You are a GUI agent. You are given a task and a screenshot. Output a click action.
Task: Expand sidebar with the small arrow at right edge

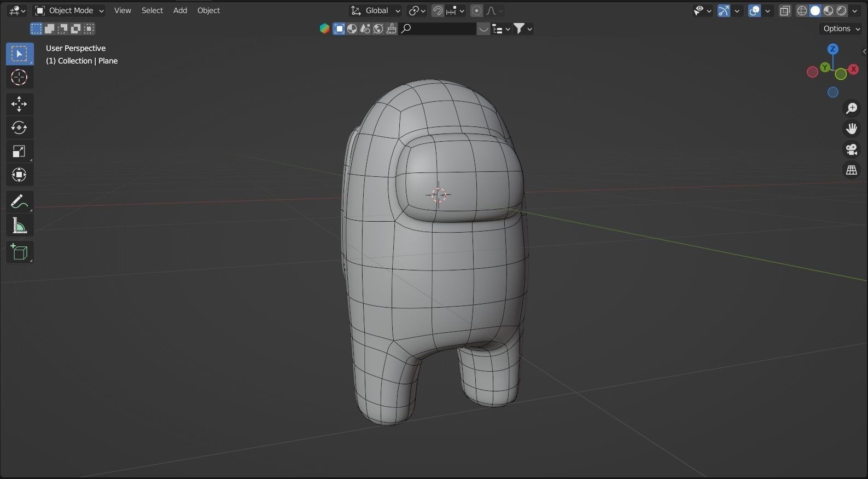864,51
